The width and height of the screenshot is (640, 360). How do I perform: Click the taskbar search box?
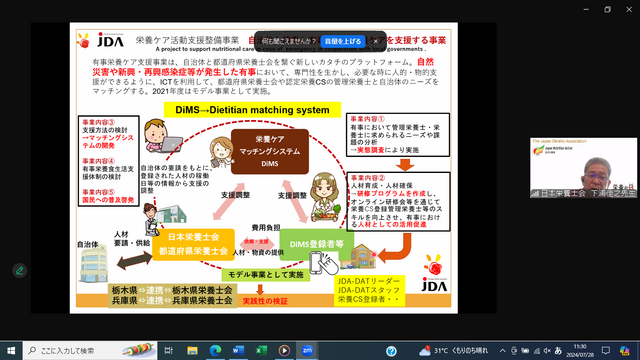tap(90, 350)
